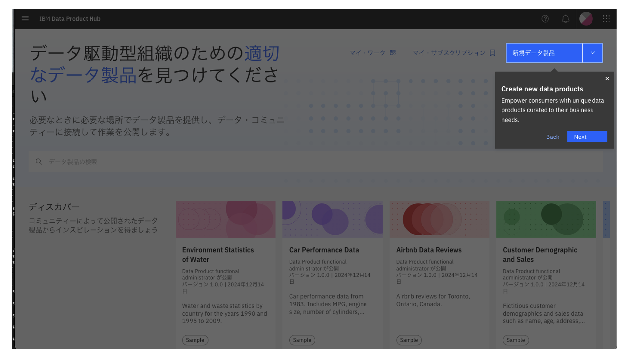Open マイ・ワーク from the header

click(368, 53)
